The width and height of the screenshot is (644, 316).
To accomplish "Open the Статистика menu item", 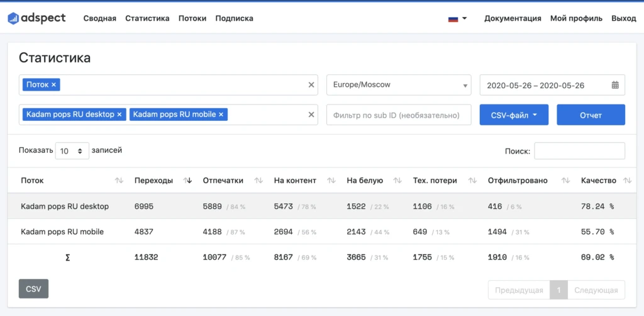I will coord(147,18).
